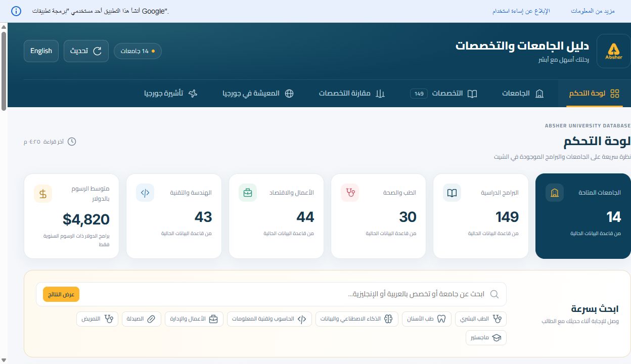Open the التخصصات tab
Viewport: 631px width, 364px height.
[443, 94]
